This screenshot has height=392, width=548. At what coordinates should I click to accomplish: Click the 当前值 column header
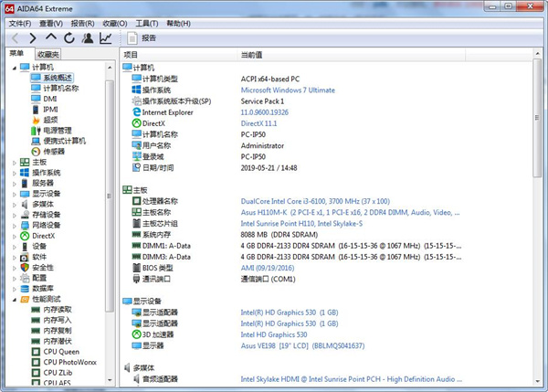(252, 55)
